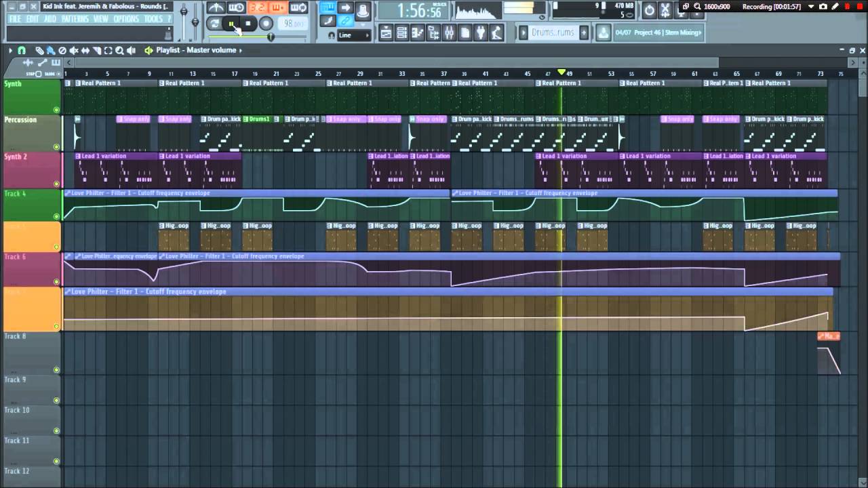Mute Track 9 using its green light

(x=56, y=401)
